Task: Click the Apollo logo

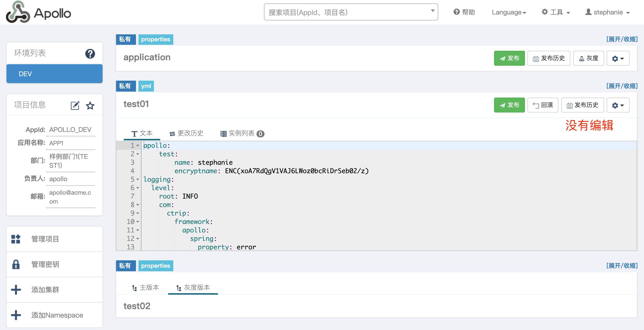Action: click(x=38, y=12)
